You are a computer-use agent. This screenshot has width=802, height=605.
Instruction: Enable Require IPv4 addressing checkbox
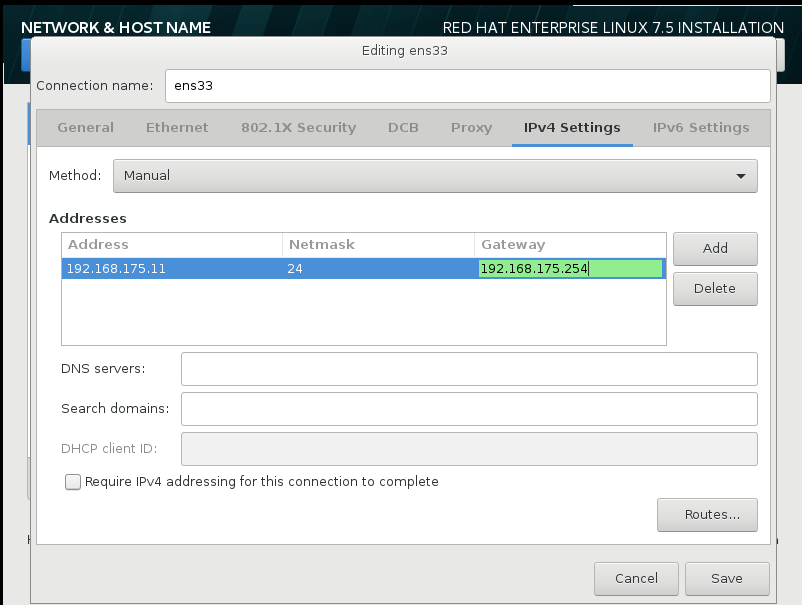click(x=73, y=482)
